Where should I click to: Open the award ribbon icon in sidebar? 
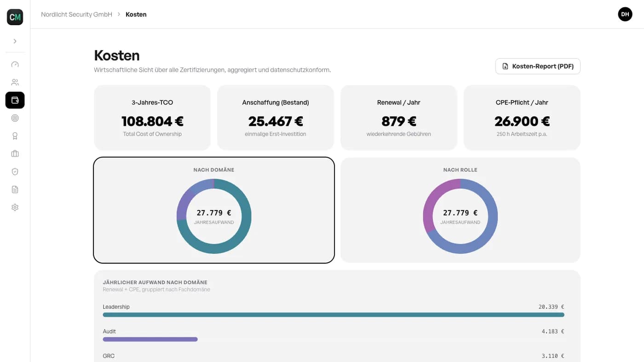[x=15, y=136]
